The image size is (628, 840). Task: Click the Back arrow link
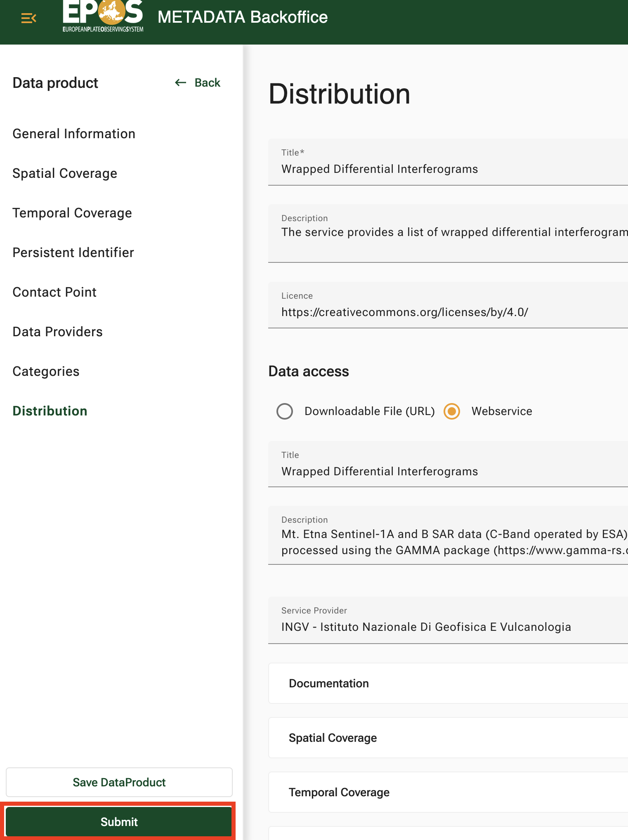click(198, 83)
